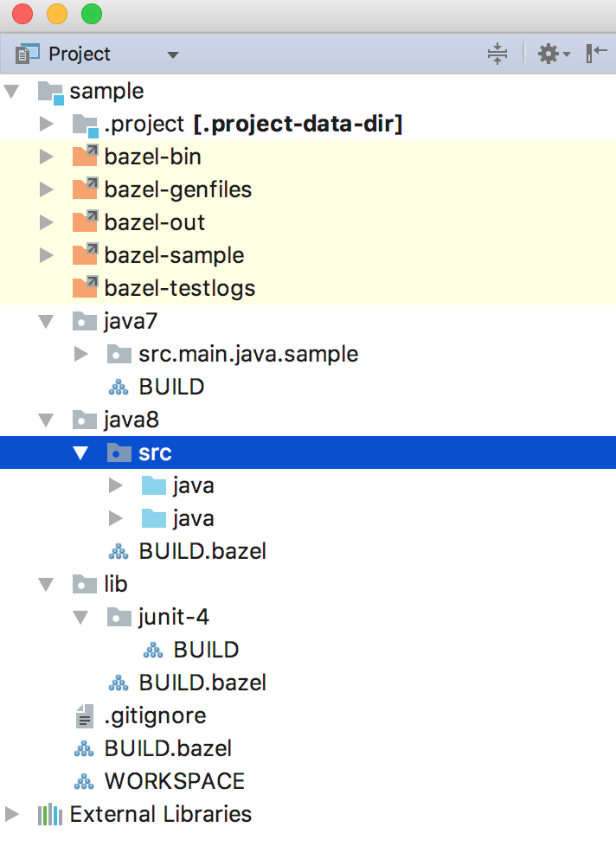
Task: Select the root BUILD.bazel file icon
Action: (x=84, y=747)
